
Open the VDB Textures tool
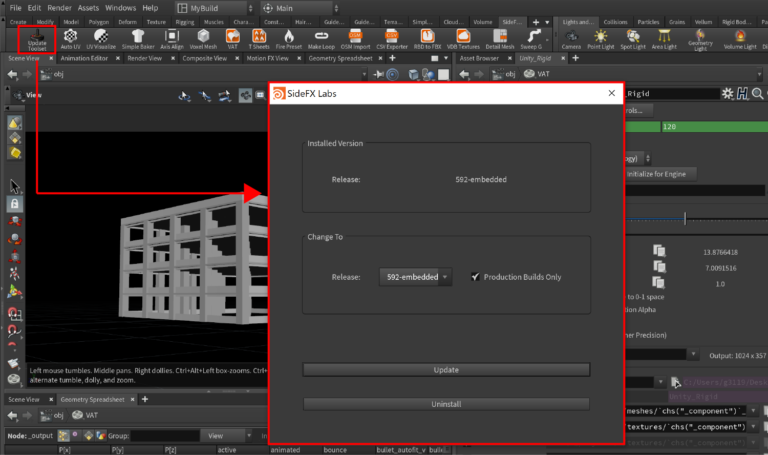tap(463, 39)
